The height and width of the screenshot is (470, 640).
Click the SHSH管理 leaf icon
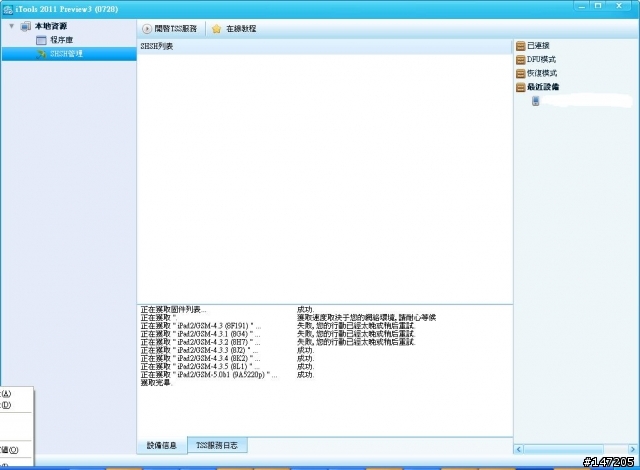tap(41, 54)
